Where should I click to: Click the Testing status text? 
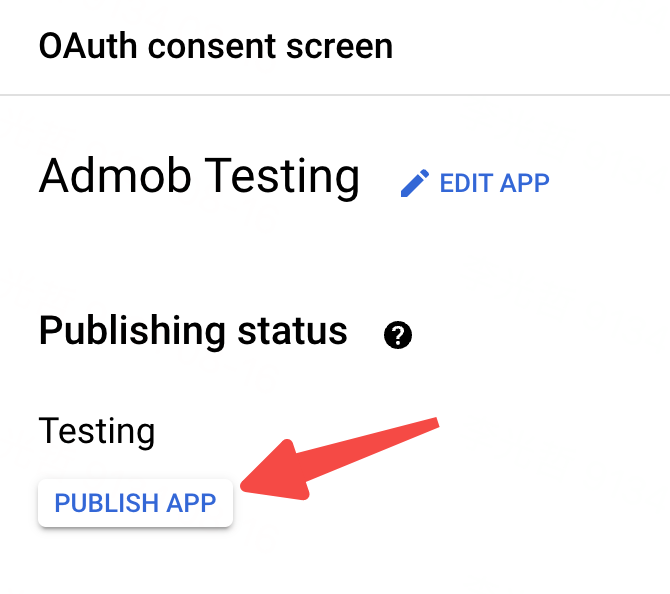[x=97, y=431]
